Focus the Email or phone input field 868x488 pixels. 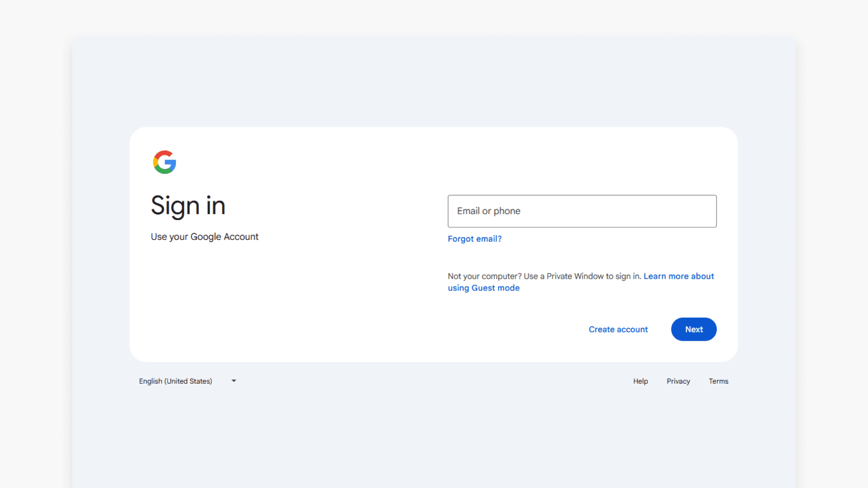click(x=582, y=211)
